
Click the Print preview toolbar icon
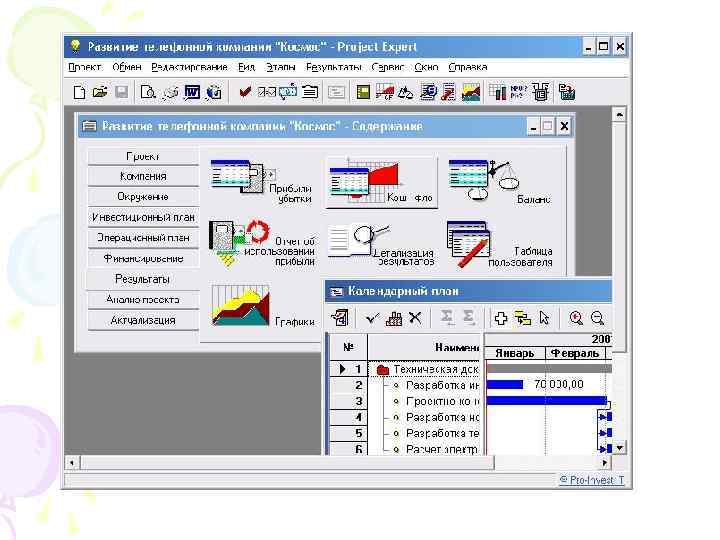point(148,92)
